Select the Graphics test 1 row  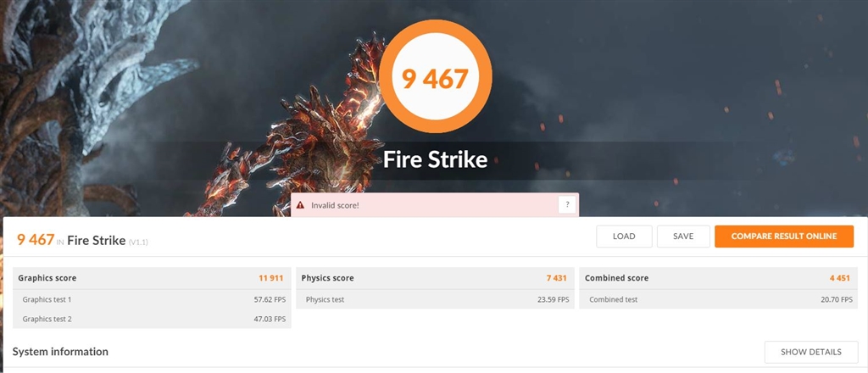click(152, 299)
